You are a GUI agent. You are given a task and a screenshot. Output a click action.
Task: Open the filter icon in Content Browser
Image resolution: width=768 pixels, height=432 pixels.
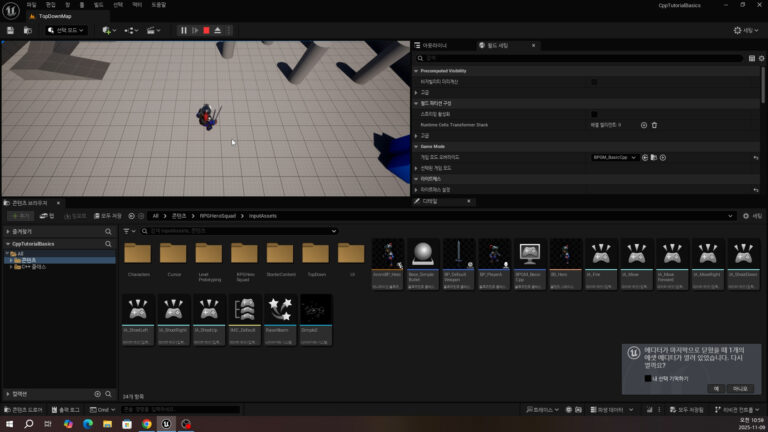click(x=127, y=230)
